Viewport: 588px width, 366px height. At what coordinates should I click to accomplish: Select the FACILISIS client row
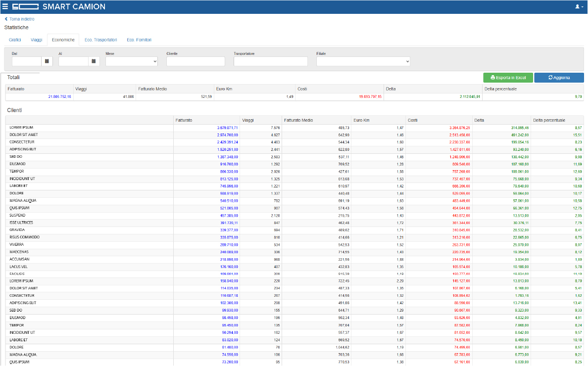point(295,274)
